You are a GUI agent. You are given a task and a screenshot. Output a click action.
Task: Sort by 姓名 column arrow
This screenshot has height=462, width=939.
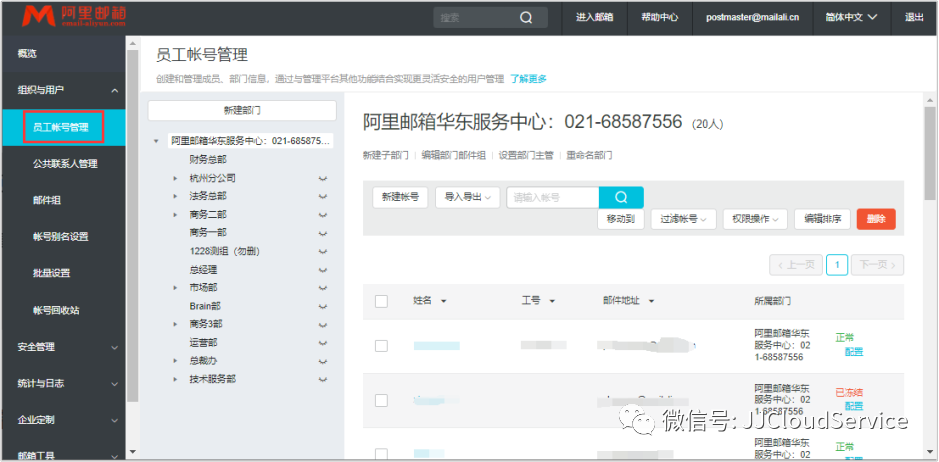point(444,301)
